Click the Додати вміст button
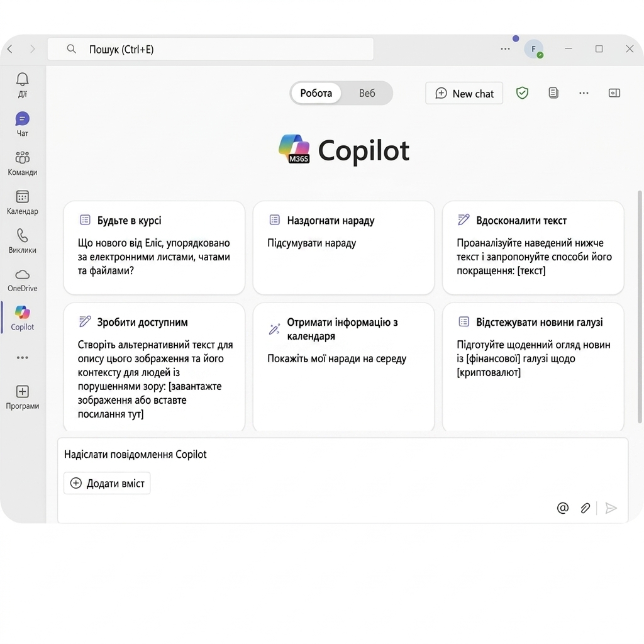 pos(107,484)
